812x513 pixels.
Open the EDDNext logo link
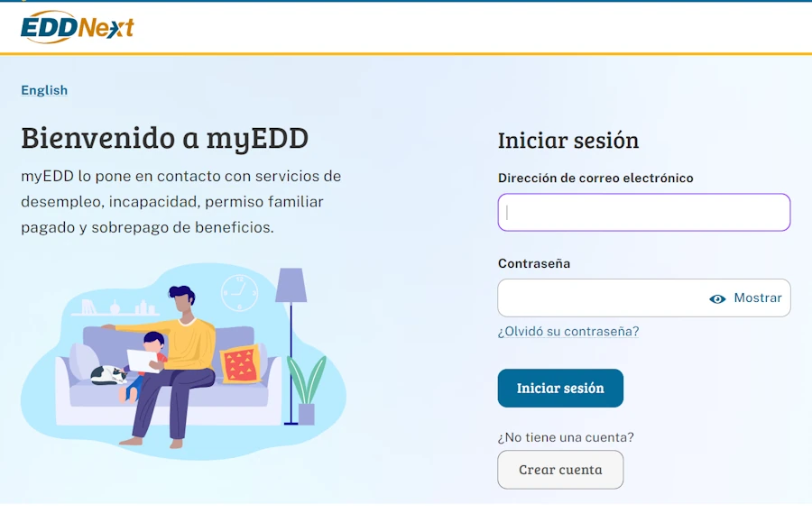coord(78,27)
